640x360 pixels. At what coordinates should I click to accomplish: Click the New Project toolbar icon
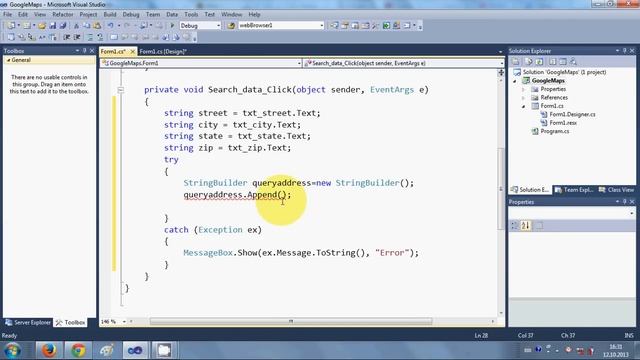(11, 26)
